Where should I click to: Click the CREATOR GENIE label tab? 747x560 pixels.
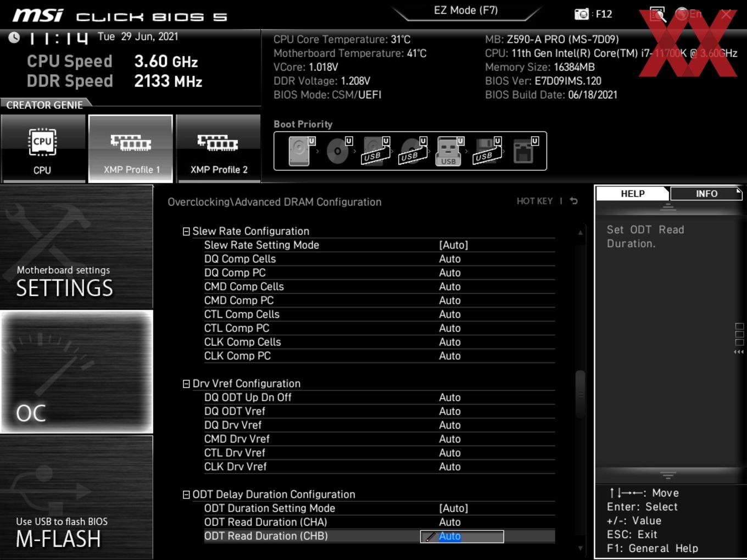point(45,104)
